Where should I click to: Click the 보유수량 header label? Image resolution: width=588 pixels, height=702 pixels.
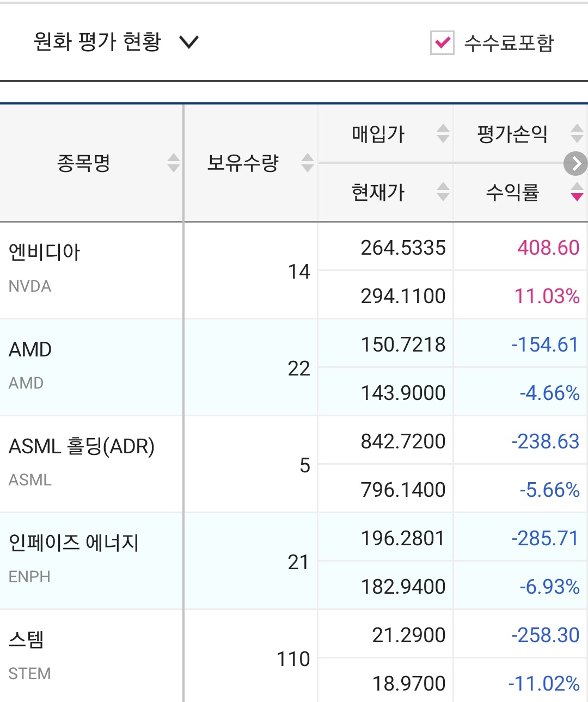tap(243, 163)
